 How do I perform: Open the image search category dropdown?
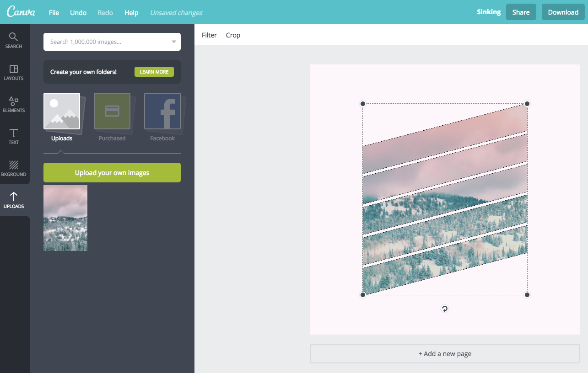click(x=173, y=42)
